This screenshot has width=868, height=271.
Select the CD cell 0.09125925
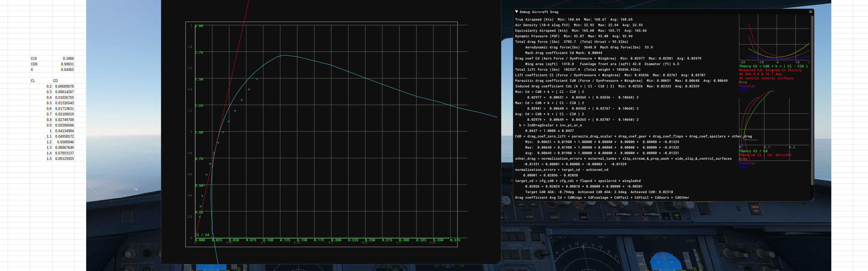[x=64, y=158]
